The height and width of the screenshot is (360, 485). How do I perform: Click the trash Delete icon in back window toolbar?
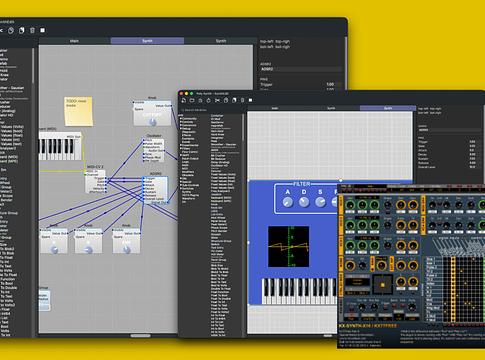[32, 30]
